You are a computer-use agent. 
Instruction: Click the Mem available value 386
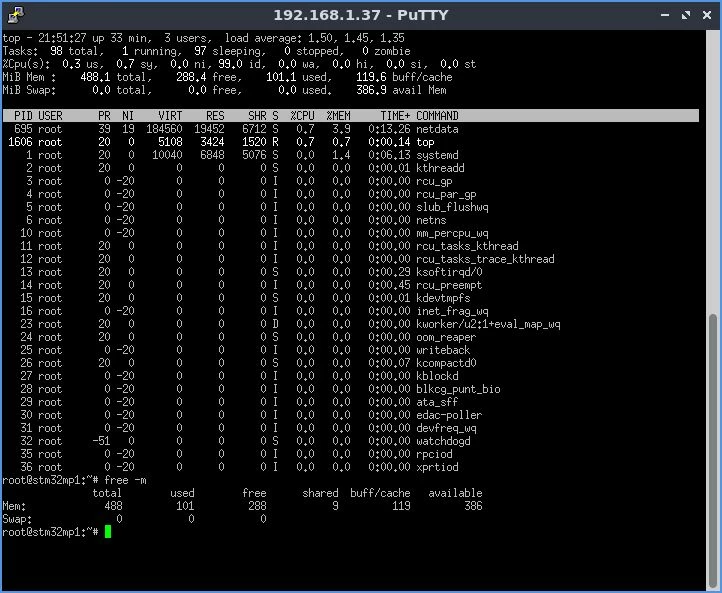(473, 506)
